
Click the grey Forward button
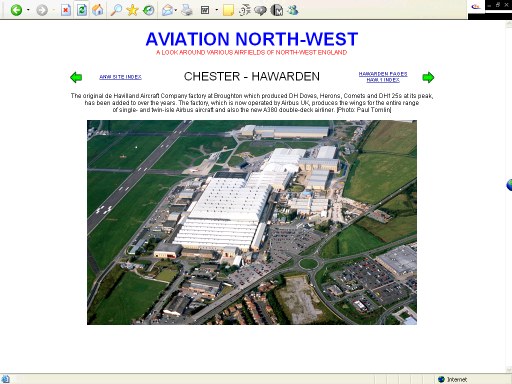[x=42, y=10]
